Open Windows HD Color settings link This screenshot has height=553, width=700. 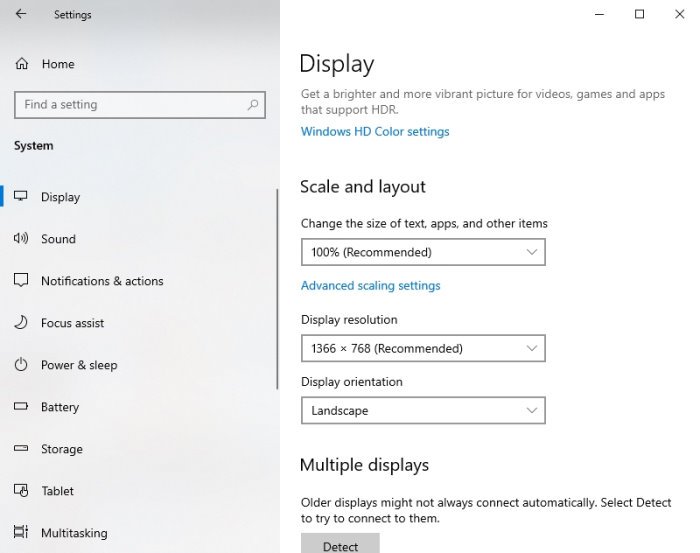click(375, 132)
